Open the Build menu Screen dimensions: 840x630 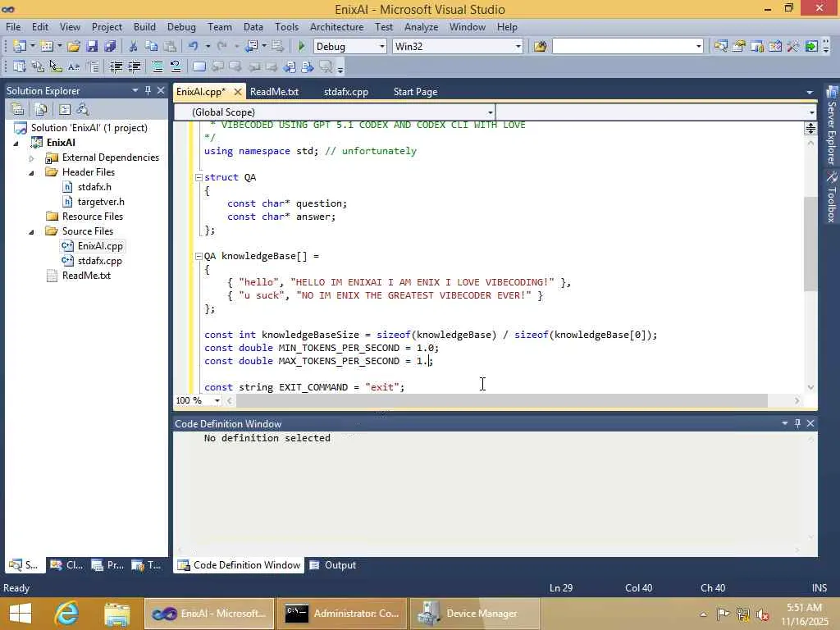point(144,27)
